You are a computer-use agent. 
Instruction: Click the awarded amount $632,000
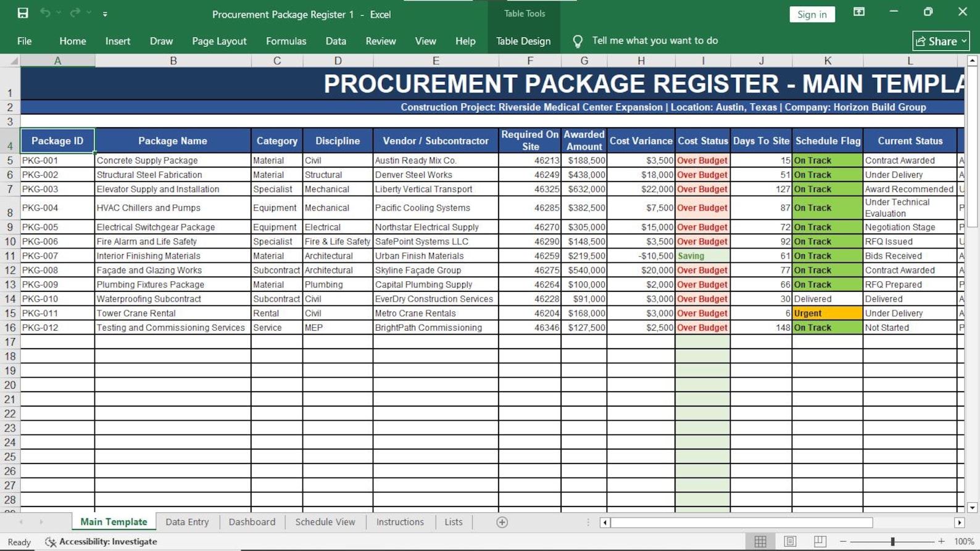(584, 189)
